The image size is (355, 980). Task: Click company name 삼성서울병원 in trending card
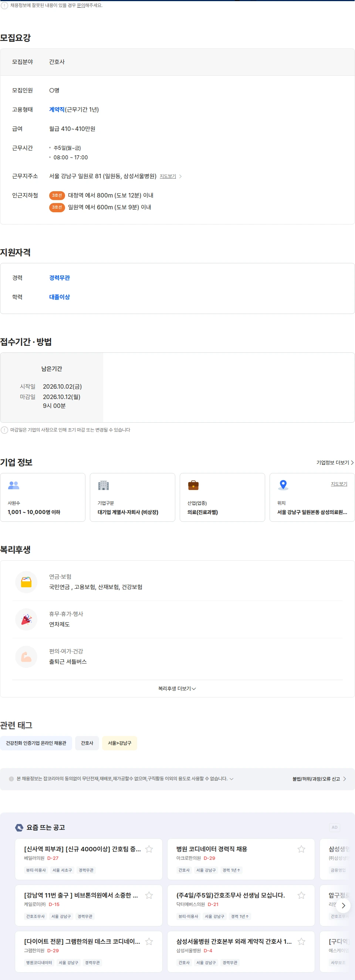point(188,950)
